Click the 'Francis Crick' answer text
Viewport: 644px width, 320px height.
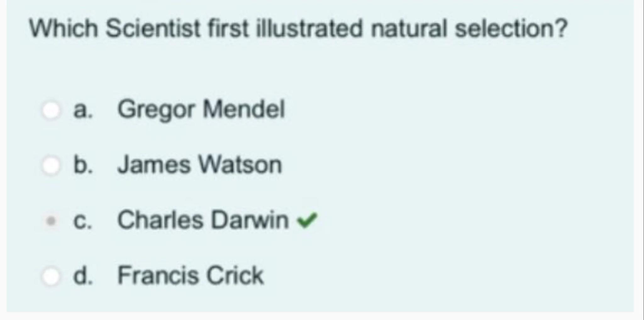[x=190, y=275]
